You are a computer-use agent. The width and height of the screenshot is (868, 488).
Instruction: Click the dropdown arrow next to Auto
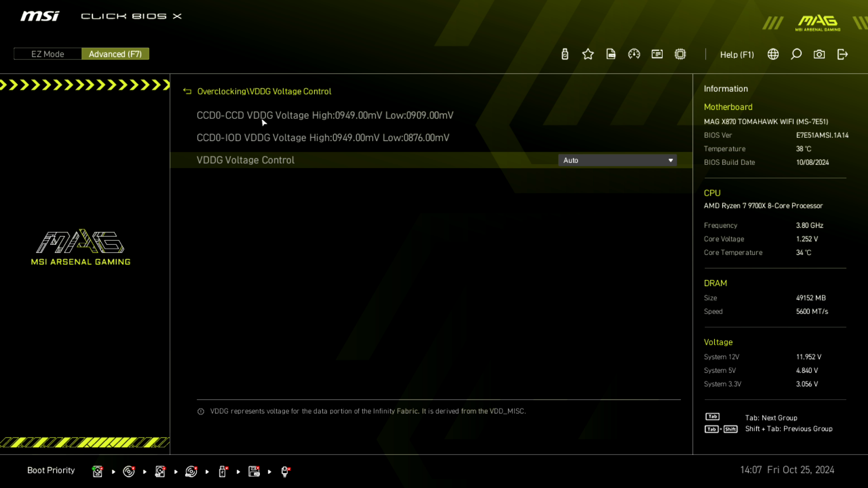pos(670,160)
